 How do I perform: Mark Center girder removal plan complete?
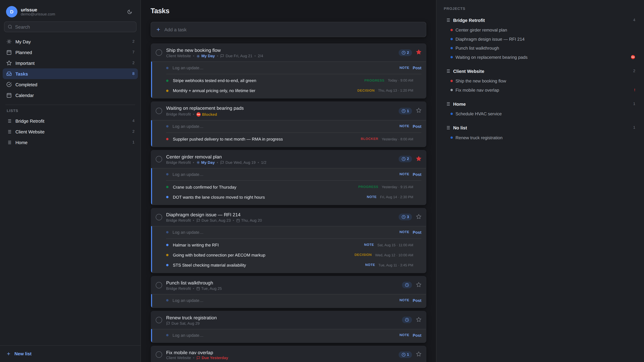pyautogui.click(x=159, y=159)
